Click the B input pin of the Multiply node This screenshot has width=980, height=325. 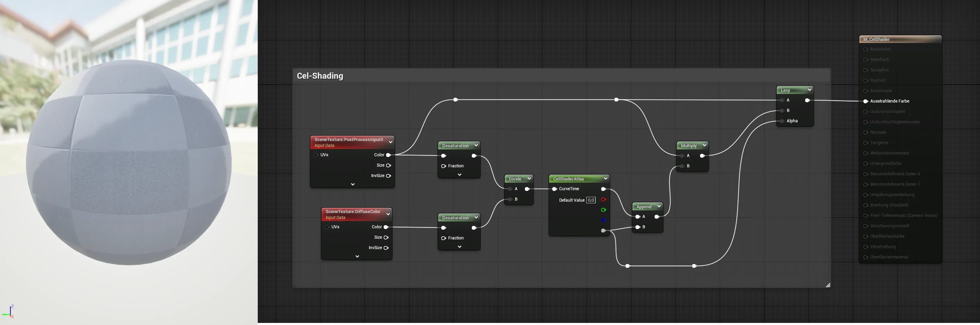(682, 166)
